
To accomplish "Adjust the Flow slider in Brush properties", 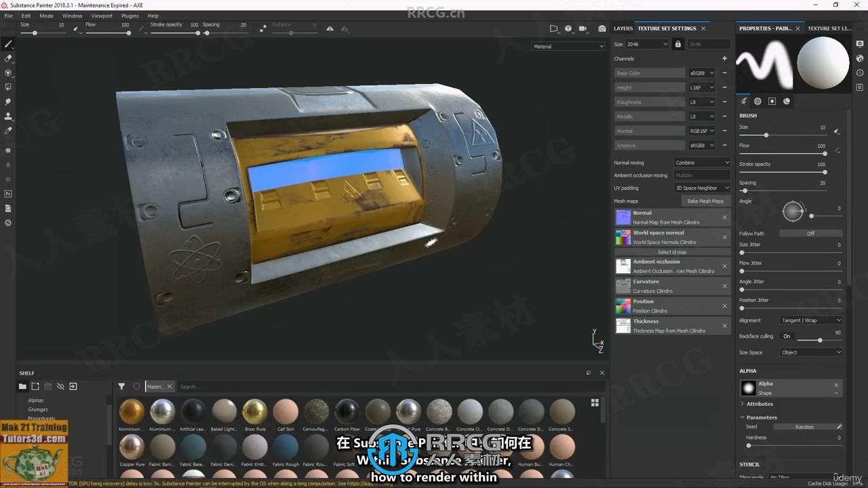I will [783, 154].
